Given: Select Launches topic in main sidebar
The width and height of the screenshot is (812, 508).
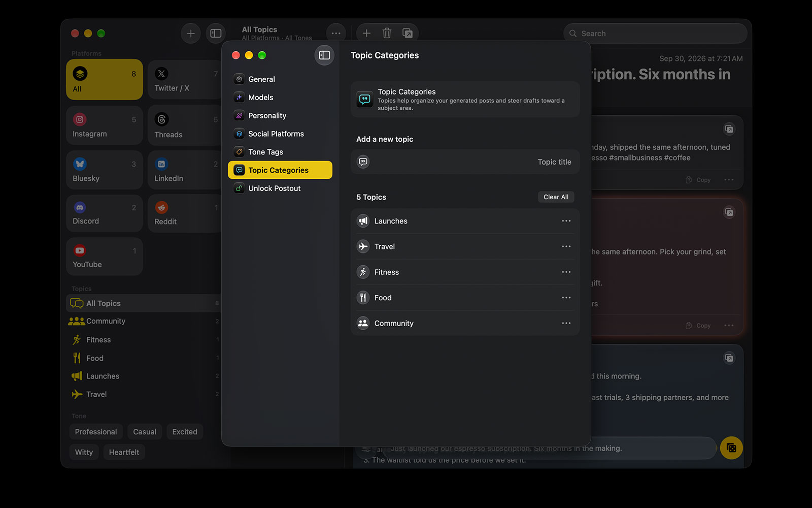Looking at the screenshot, I should coord(144,376).
